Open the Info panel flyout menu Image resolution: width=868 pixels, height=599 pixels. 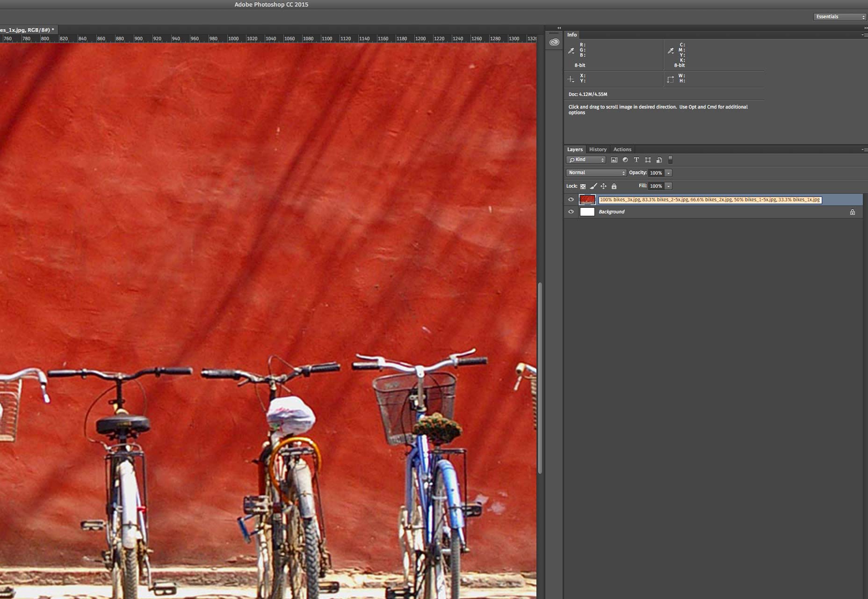pos(865,35)
